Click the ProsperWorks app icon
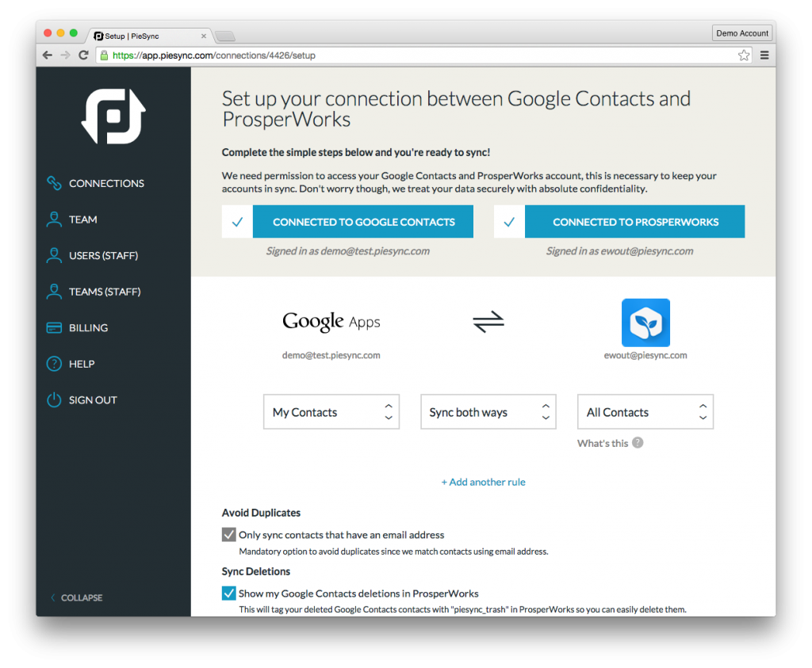This screenshot has width=812, height=668. [645, 323]
